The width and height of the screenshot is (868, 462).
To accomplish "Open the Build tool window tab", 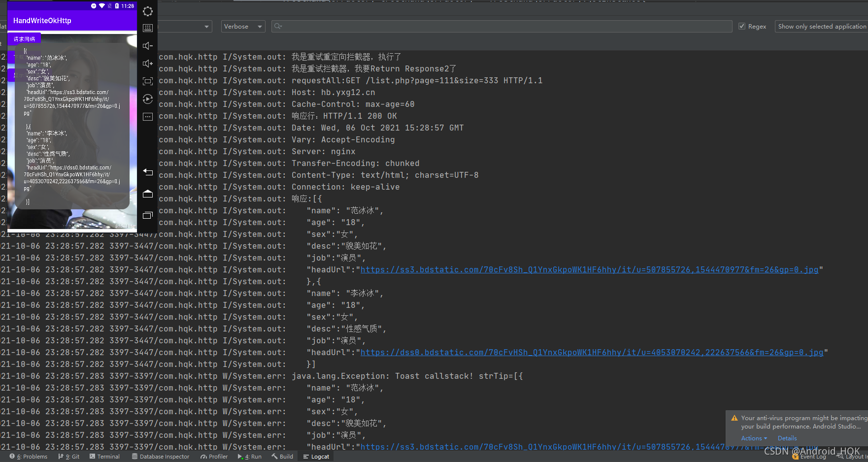I will point(282,457).
